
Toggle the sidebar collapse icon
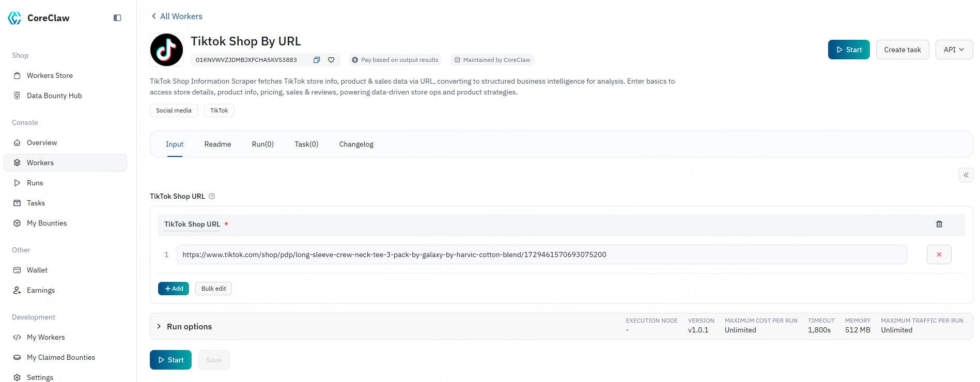117,18
